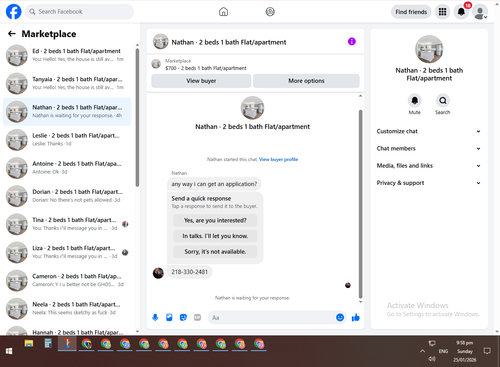Expand Media, files and links section
The image size is (500, 367).
click(x=429, y=166)
